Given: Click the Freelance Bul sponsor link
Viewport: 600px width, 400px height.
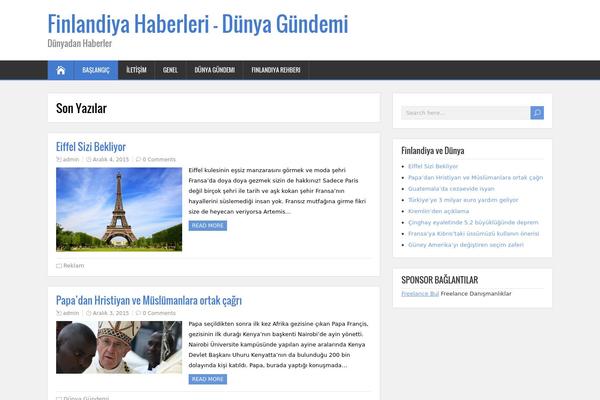Looking at the screenshot, I should pos(420,294).
